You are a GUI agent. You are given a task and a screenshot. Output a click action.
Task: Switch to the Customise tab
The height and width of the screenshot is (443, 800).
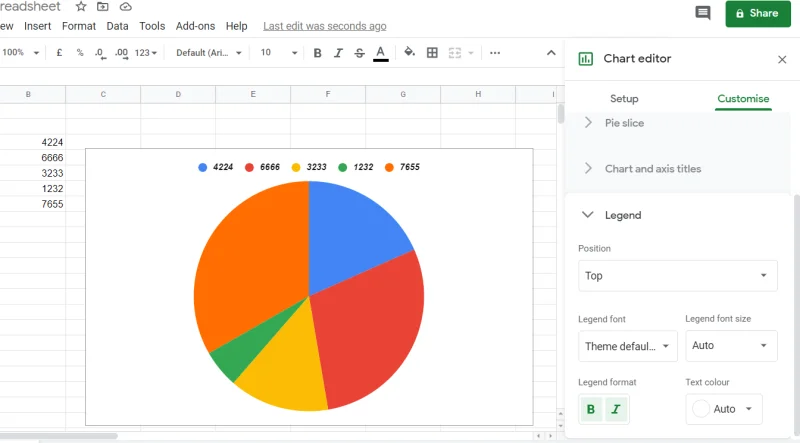pyautogui.click(x=743, y=99)
